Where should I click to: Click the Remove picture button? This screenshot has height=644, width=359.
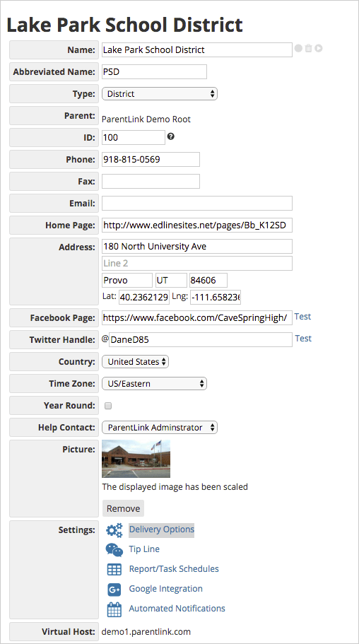(123, 508)
